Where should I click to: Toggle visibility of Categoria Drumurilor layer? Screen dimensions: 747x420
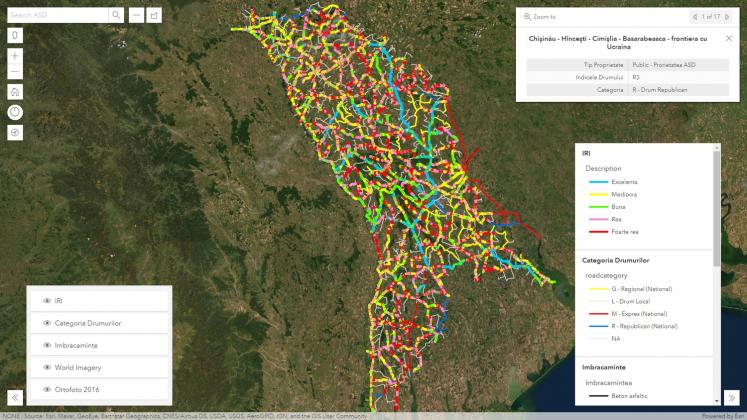coord(47,323)
